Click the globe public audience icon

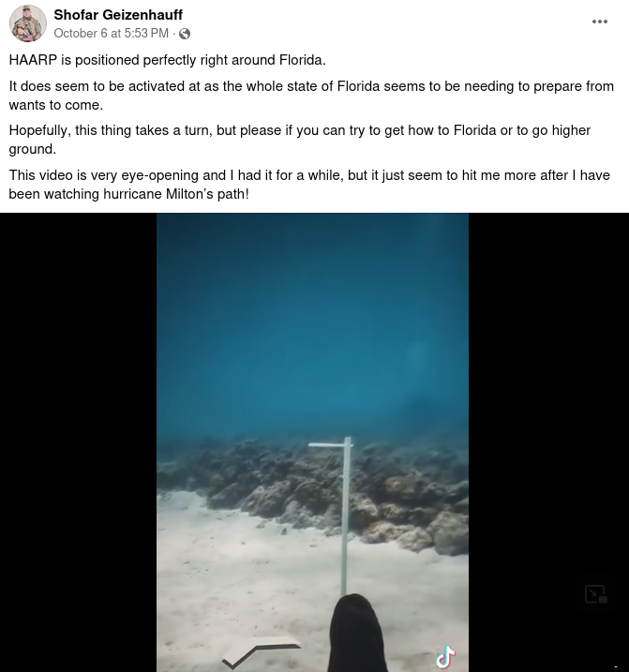click(185, 34)
